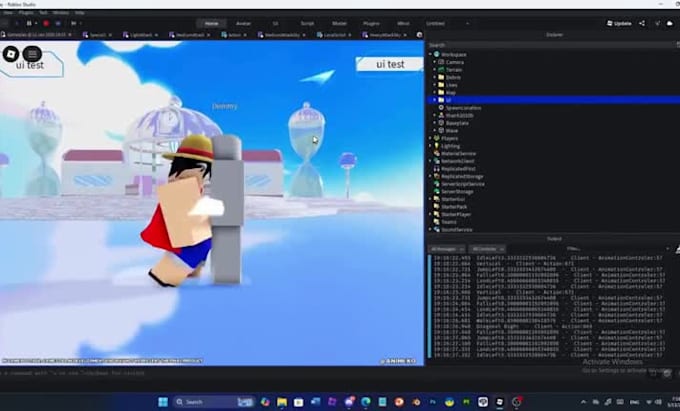
Task: Click the Roblox logo button in game viewport
Action: (x=11, y=54)
